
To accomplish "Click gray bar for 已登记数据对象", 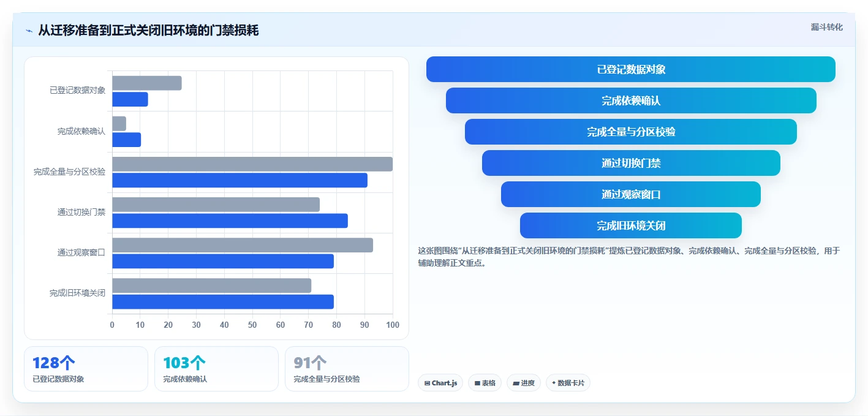I will tap(147, 83).
